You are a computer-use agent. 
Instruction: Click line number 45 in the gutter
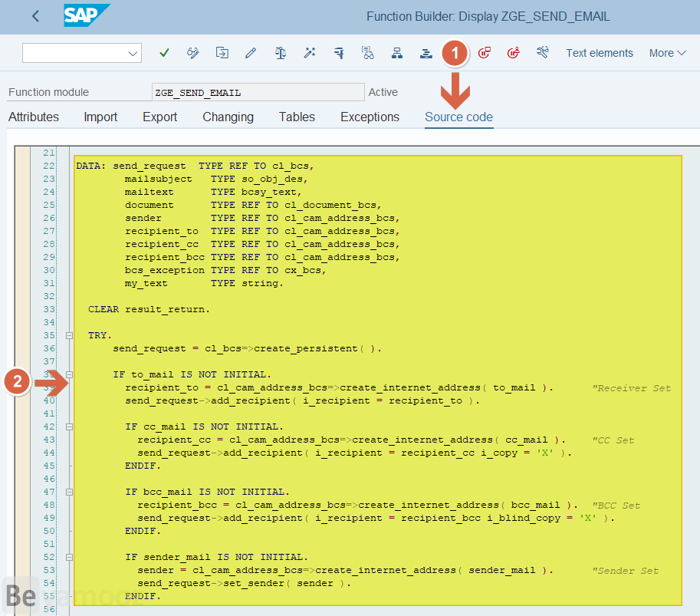pyautogui.click(x=48, y=466)
